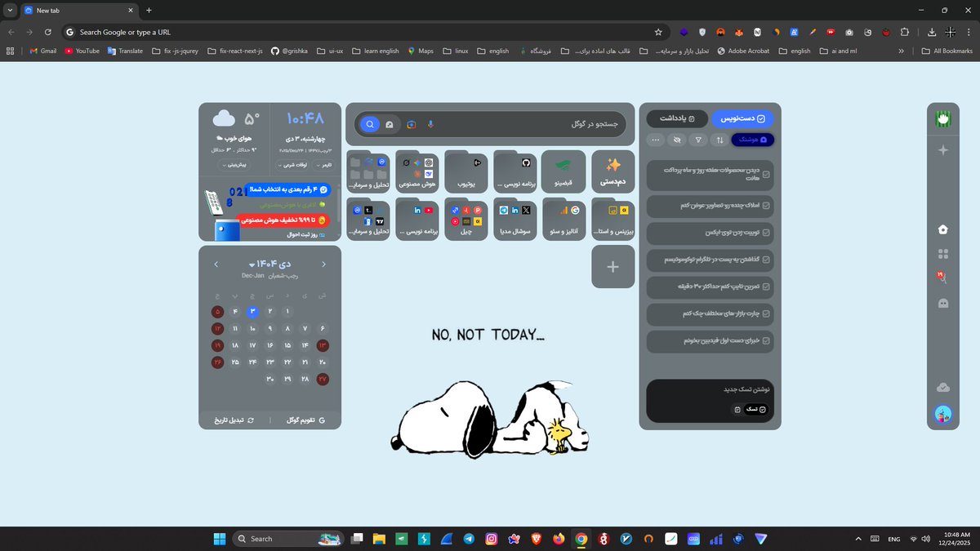Open the search icon with red notification badge in the sidebar
The width and height of the screenshot is (980, 551).
(943, 278)
